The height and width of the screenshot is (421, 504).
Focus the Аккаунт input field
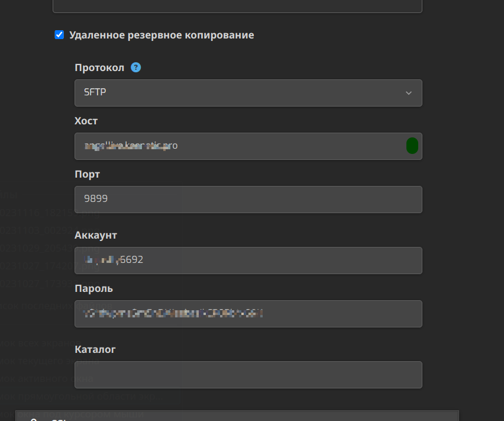coord(248,261)
